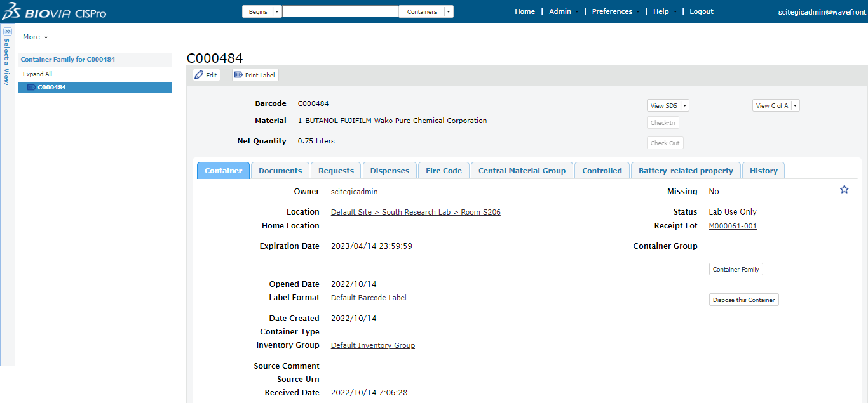Open the Fire Code tab
This screenshot has height=403, width=868.
(x=444, y=171)
